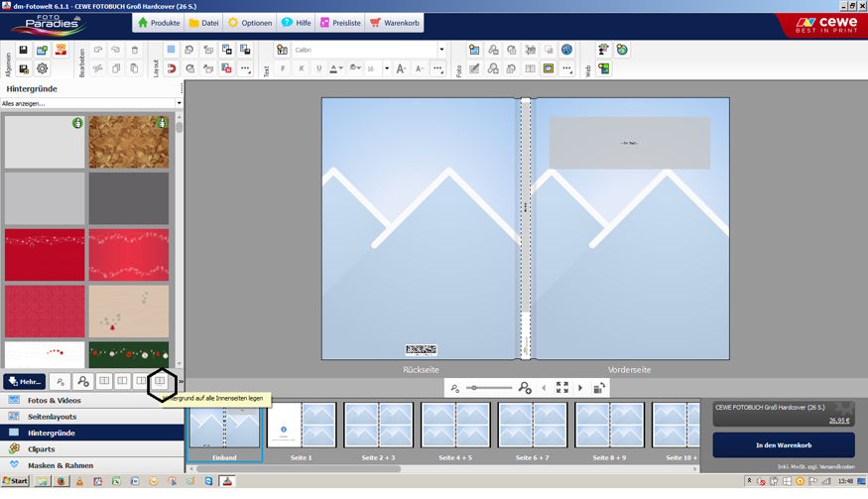Click the fit-to-screen zoom icon
Viewport: 868px width, 499px height.
(x=562, y=388)
